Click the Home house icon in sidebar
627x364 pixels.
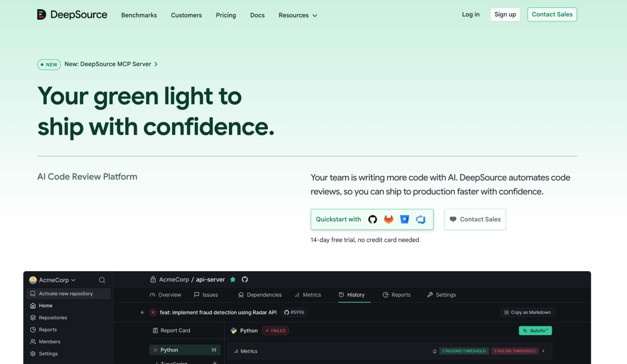coord(33,306)
